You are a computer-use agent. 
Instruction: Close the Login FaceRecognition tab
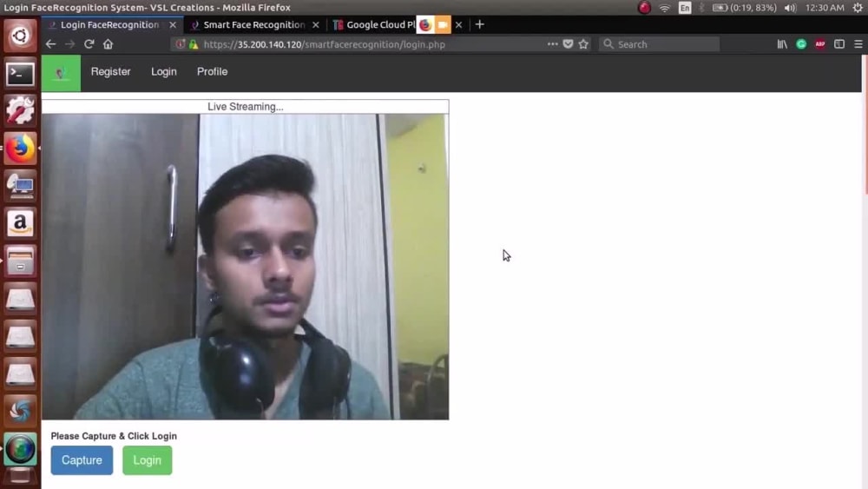tap(173, 25)
